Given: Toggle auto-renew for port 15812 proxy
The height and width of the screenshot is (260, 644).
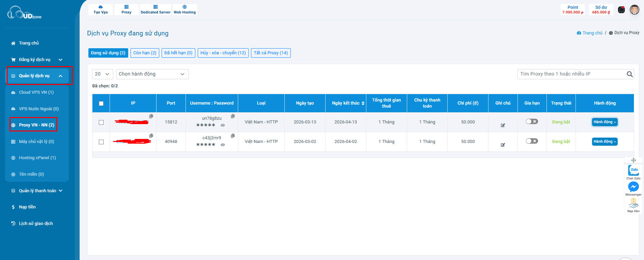Looking at the screenshot, I should point(532,122).
